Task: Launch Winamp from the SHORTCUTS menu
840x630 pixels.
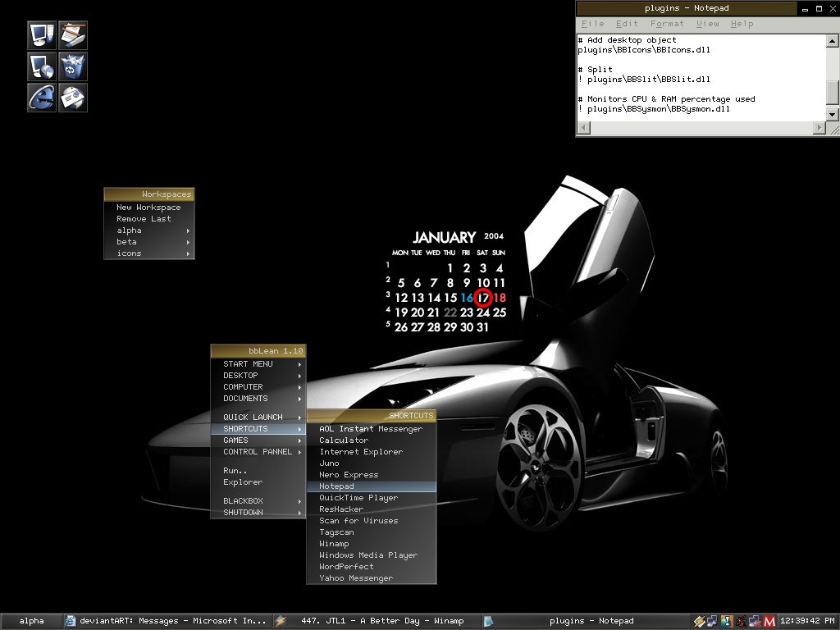Action: click(x=372, y=544)
